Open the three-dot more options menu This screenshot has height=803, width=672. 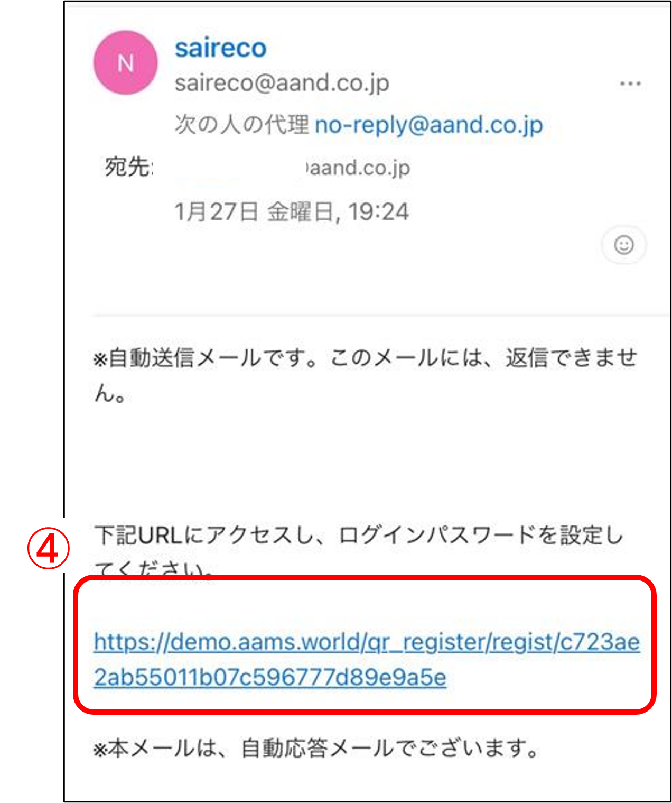(x=630, y=84)
